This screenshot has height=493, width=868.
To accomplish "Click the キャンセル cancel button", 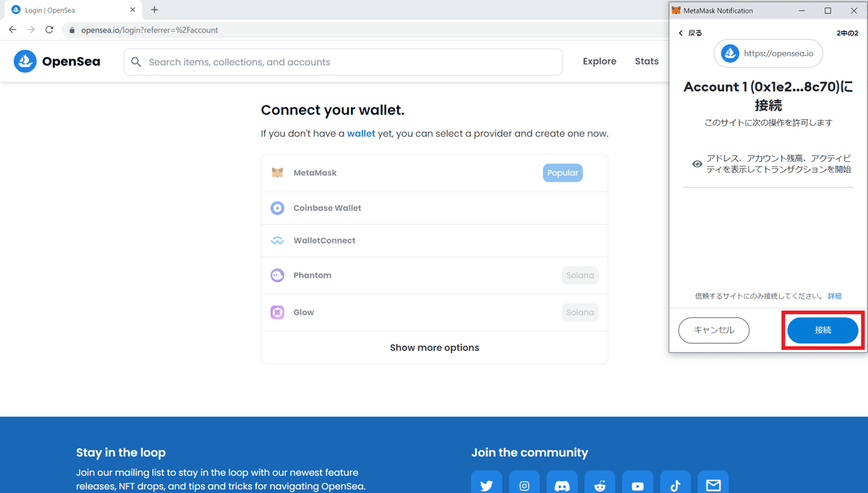I will tap(714, 330).
